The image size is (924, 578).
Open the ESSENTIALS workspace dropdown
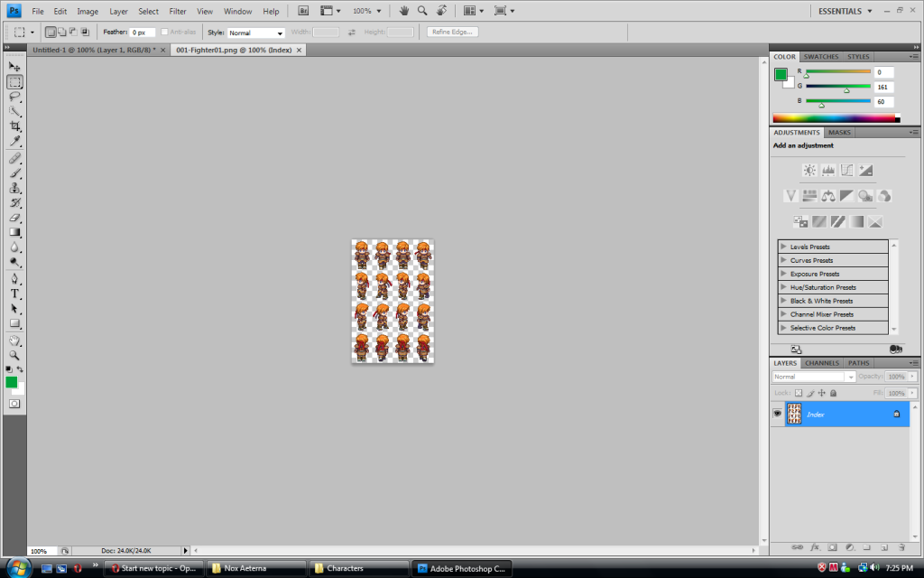(x=845, y=11)
